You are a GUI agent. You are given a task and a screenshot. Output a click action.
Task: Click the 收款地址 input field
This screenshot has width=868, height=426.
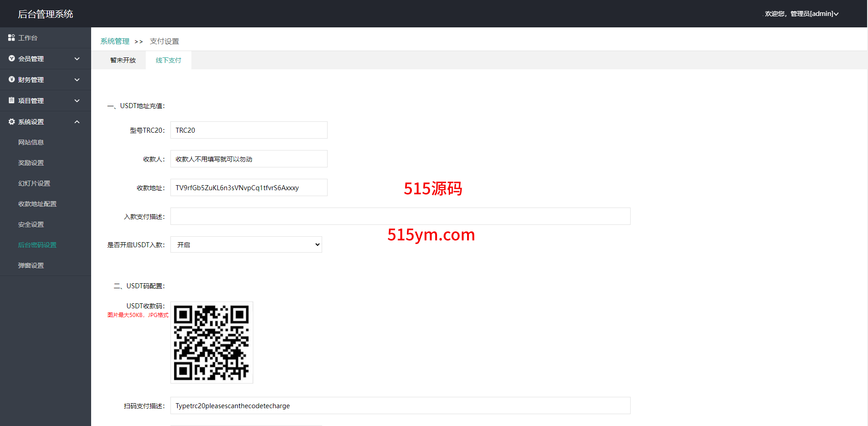coord(249,188)
